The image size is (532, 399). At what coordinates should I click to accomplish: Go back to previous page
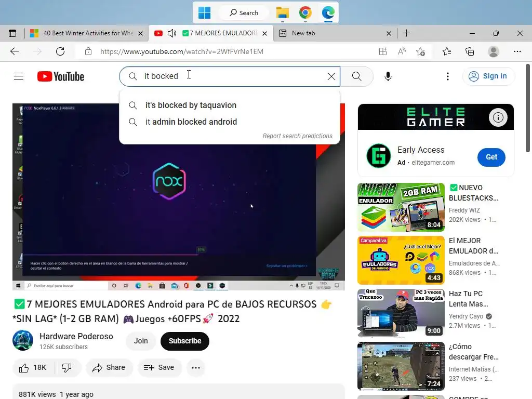coord(15,51)
